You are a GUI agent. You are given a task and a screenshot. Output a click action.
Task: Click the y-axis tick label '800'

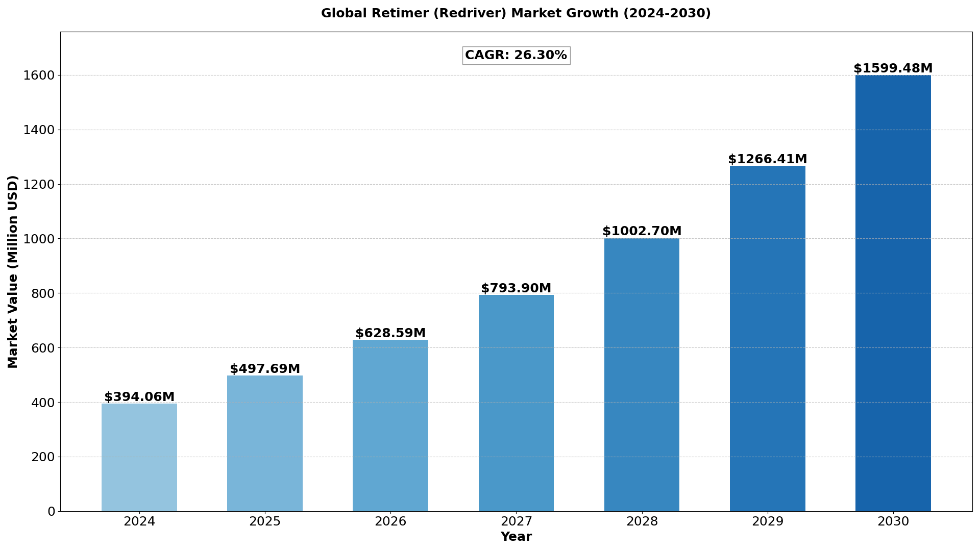pyautogui.click(x=43, y=293)
